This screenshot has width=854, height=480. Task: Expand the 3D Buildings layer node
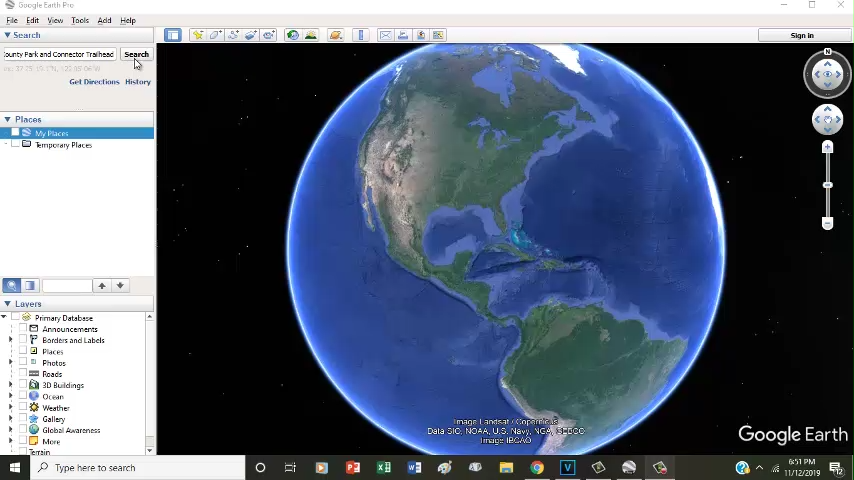10,385
